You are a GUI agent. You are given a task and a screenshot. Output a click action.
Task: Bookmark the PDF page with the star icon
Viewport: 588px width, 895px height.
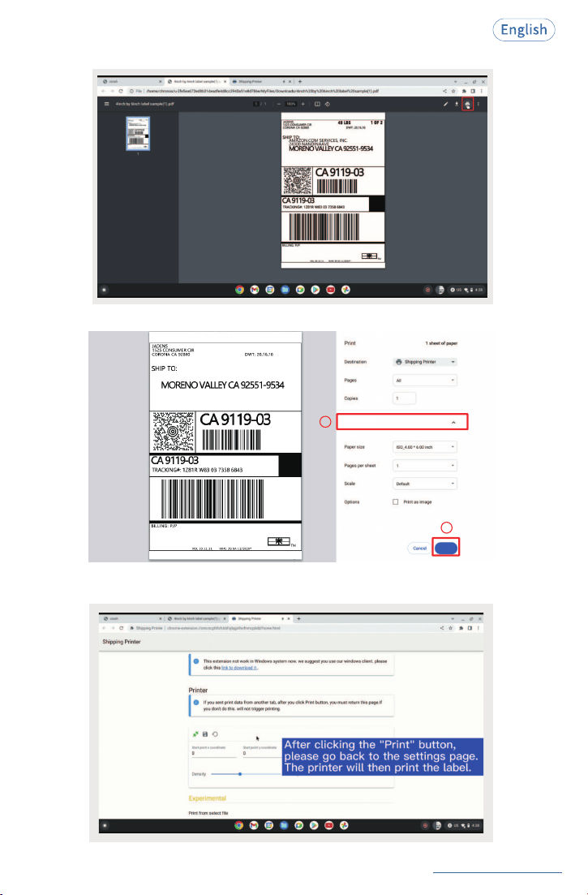(x=453, y=91)
